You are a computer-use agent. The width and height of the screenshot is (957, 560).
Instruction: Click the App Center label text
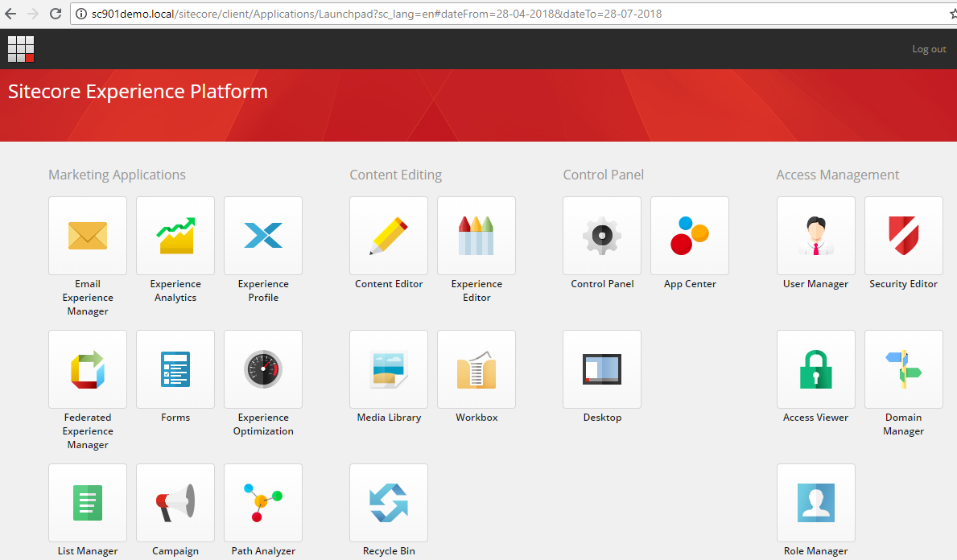(690, 284)
